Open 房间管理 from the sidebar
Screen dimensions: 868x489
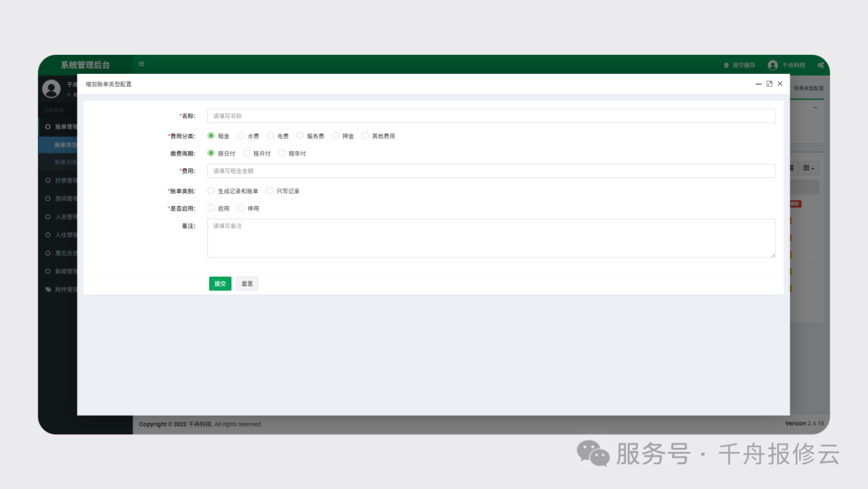pyautogui.click(x=49, y=198)
